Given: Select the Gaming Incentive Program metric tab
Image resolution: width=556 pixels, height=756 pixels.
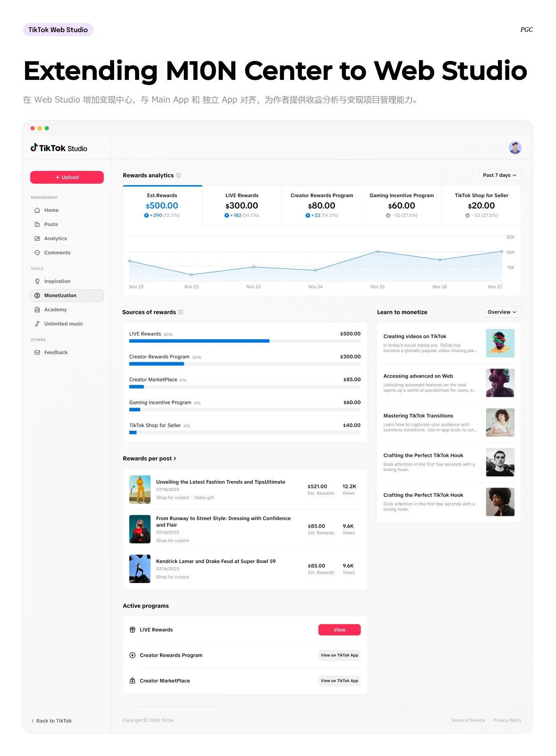Looking at the screenshot, I should point(402,205).
